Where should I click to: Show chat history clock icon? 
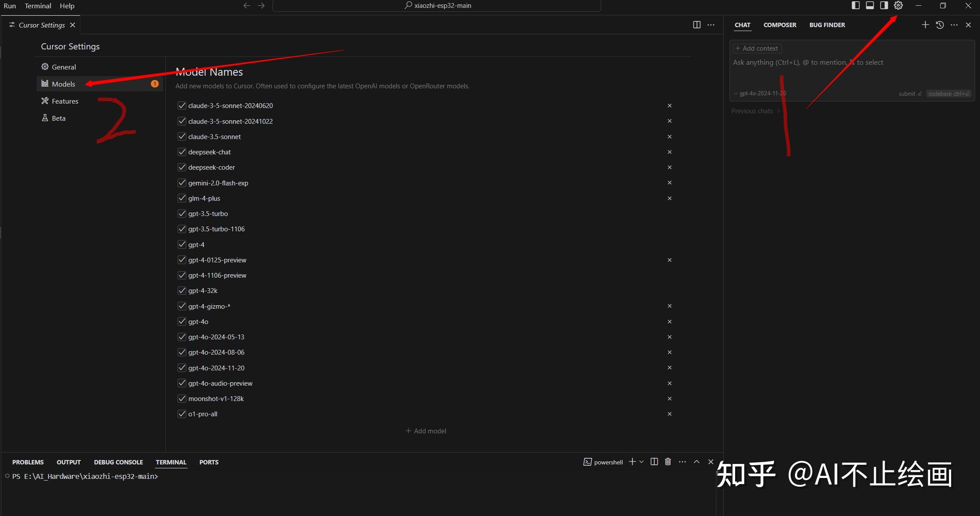point(940,25)
